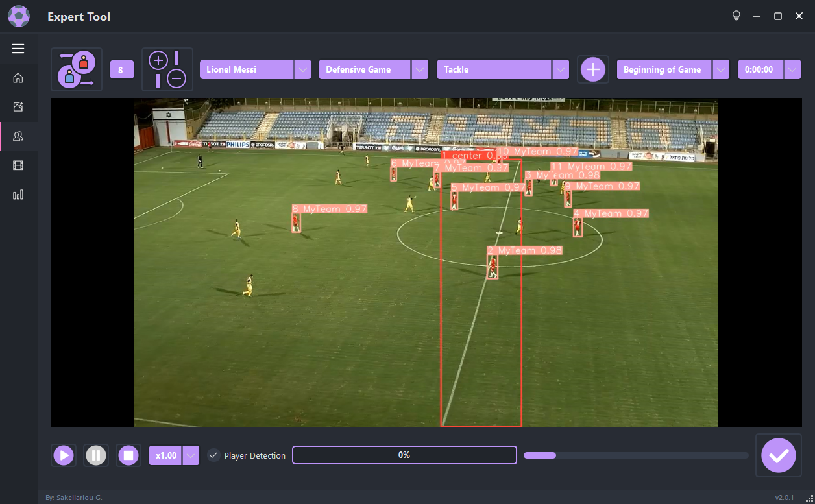Stop the video playback
Viewport: 815px width, 504px height.
pyautogui.click(x=128, y=455)
